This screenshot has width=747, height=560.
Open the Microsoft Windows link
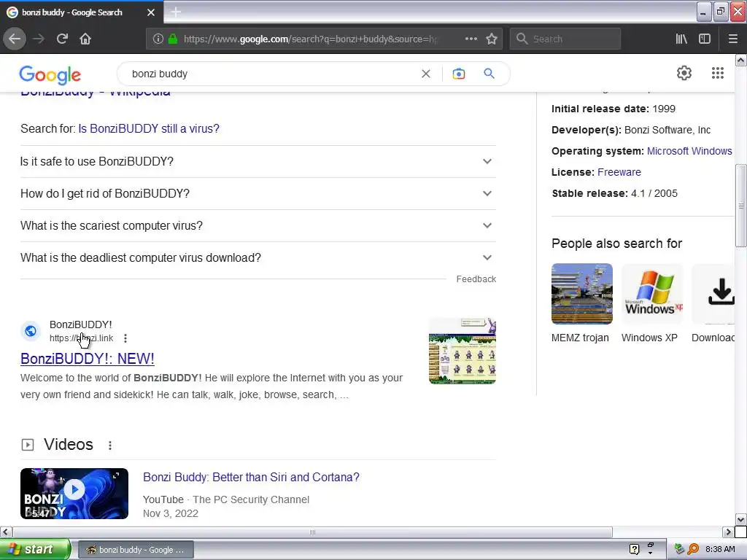689,151
